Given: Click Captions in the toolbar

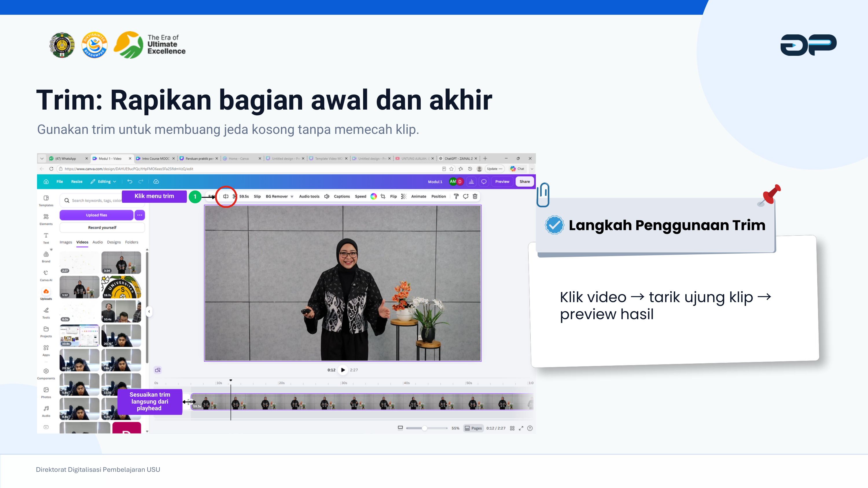Looking at the screenshot, I should pos(342,196).
